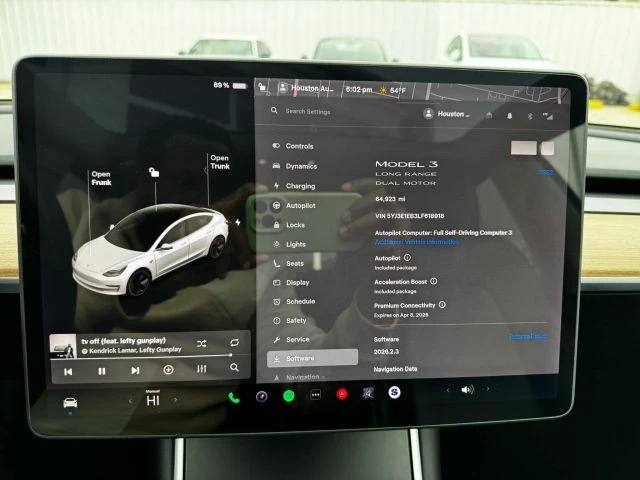
Task: Open notifications bell icon
Action: pyautogui.click(x=509, y=116)
